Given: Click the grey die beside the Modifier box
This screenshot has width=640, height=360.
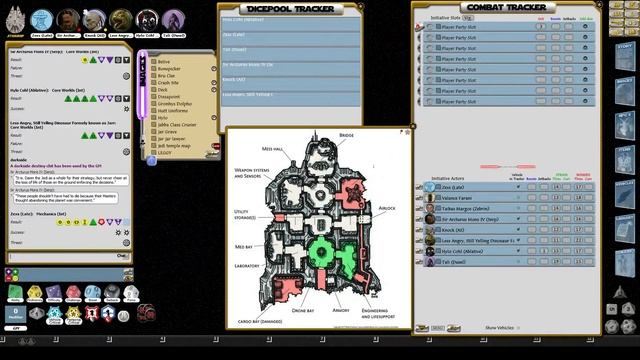Looking at the screenshot, I should click(36, 313).
